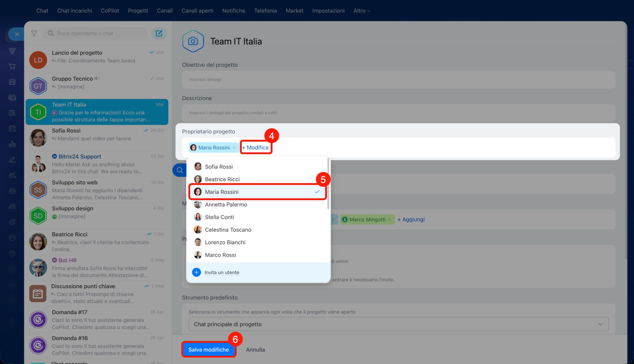Remove Marco Mingotti tag from members
This screenshot has height=364, width=634.
(x=390, y=219)
